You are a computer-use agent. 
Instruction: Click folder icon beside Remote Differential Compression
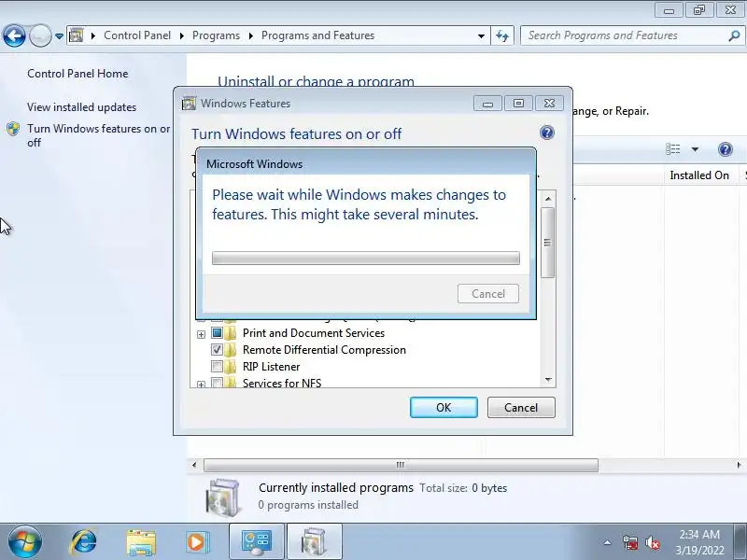[x=230, y=349]
